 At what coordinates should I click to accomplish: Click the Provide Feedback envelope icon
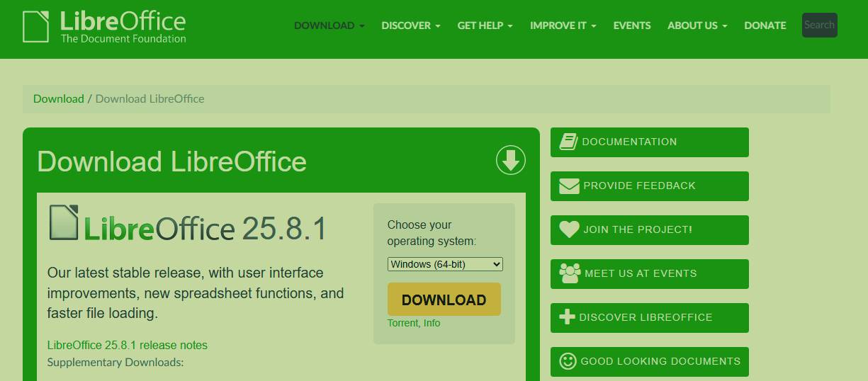pos(569,186)
